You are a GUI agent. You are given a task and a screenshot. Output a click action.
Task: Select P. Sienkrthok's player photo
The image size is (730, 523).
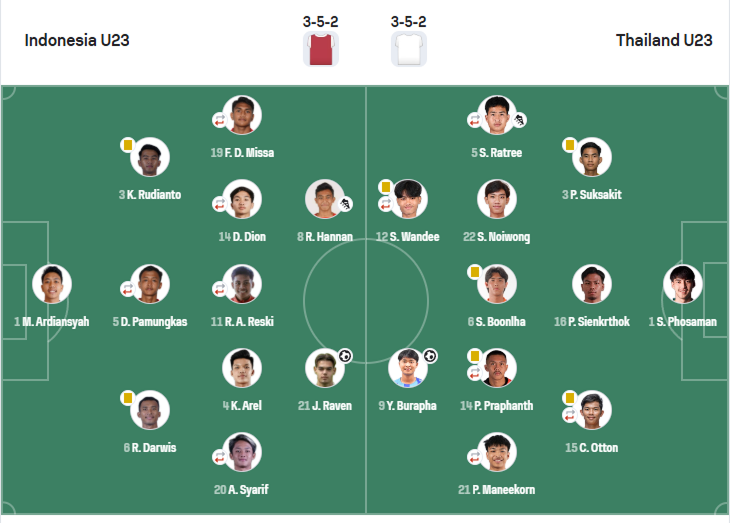(591, 284)
